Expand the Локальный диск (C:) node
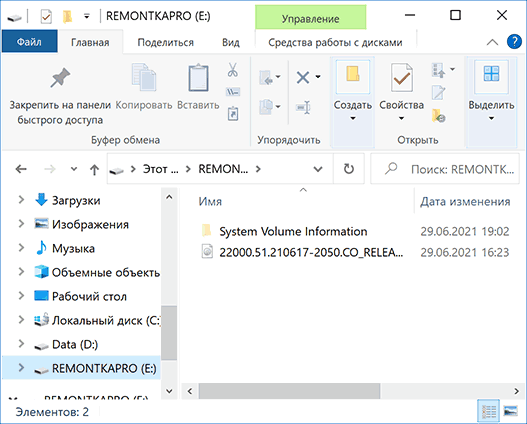The height and width of the screenshot is (424, 527). [x=21, y=320]
